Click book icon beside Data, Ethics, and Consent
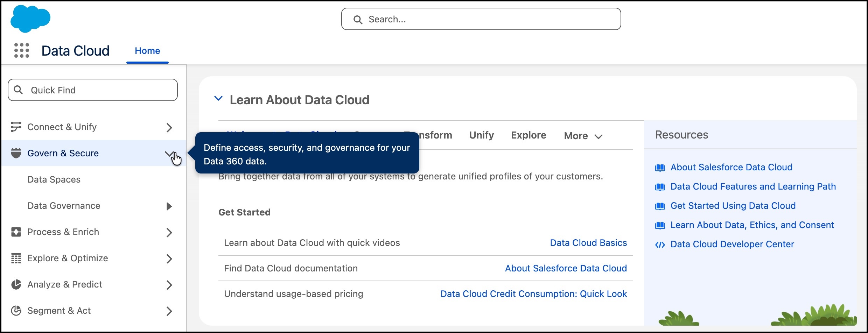Viewport: 868px width, 333px height. 660,225
